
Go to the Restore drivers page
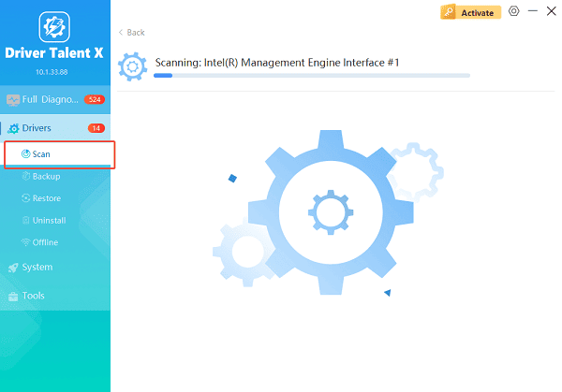(47, 198)
